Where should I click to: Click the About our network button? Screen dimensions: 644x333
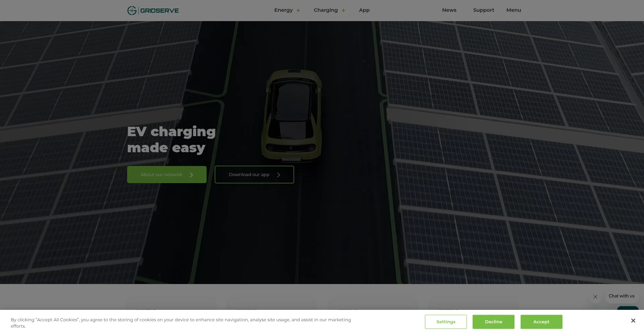coord(167,174)
